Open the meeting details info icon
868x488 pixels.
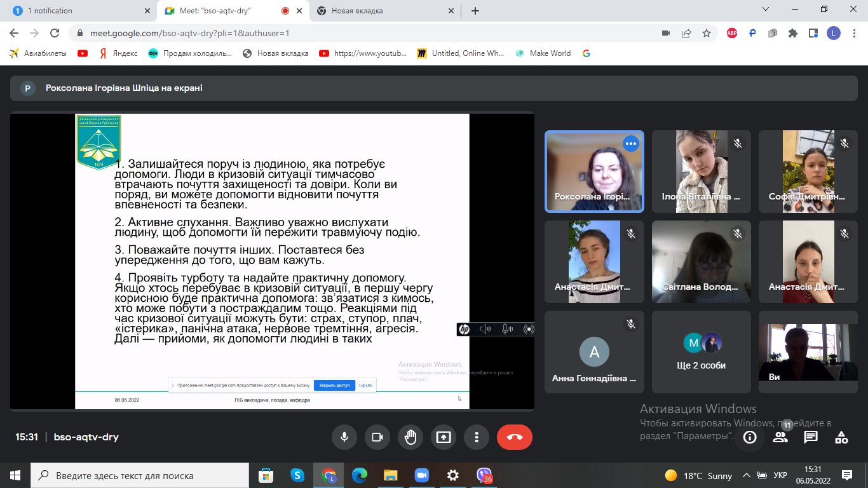coord(750,437)
